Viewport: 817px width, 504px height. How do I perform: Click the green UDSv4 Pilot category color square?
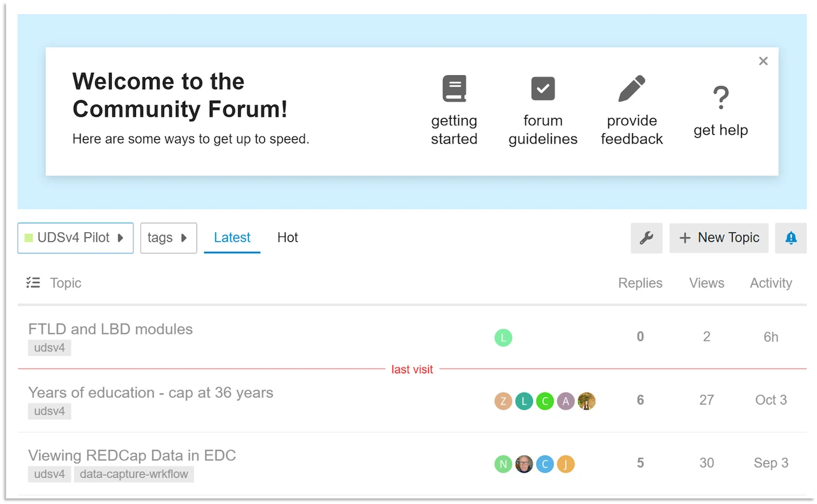27,237
